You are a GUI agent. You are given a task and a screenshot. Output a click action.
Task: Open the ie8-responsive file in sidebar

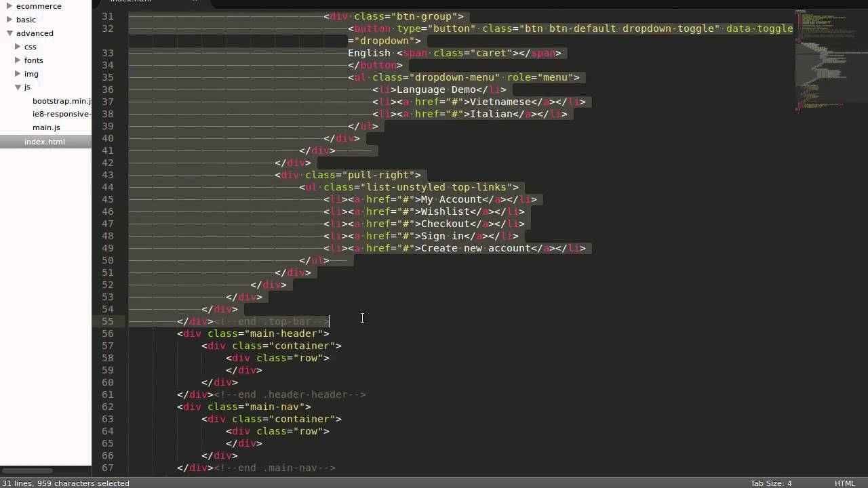(x=62, y=114)
